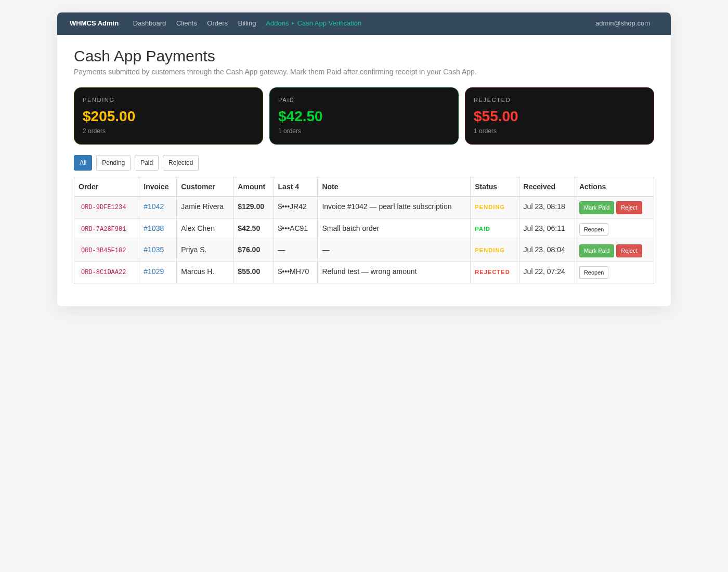This screenshot has height=572, width=728.
Task: Click the Pending $205.00 summary card
Action: 168,116
